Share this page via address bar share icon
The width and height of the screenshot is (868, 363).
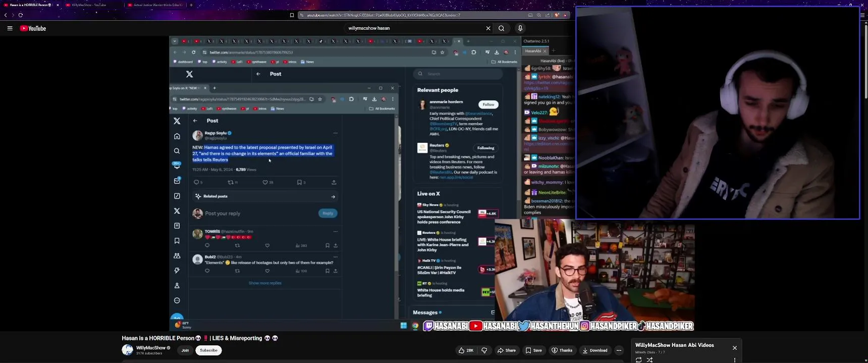pos(548,15)
